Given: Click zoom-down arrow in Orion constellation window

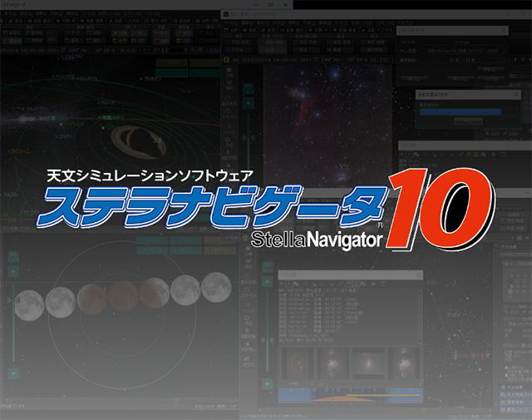Looking at the screenshot, I should click(268, 384).
